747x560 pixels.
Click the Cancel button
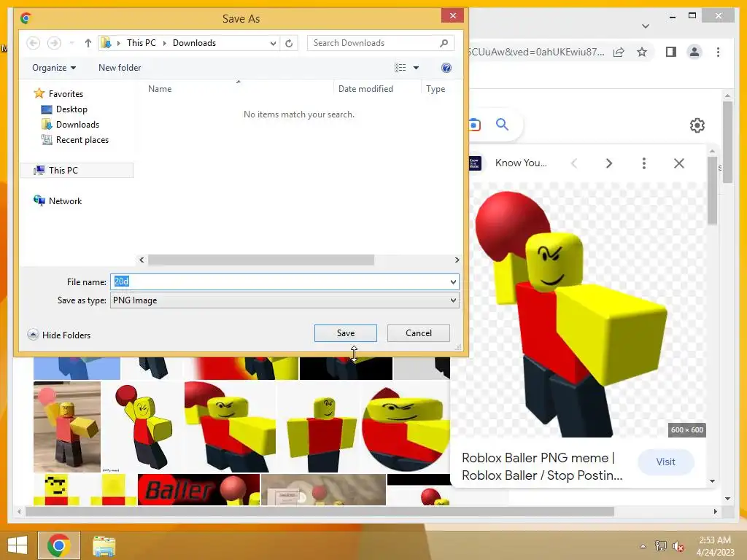pyautogui.click(x=418, y=332)
